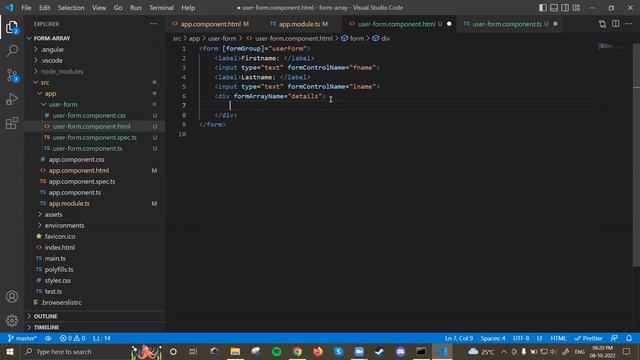Toggle the secondary side bar
This screenshot has height=360, width=640.
565,8
